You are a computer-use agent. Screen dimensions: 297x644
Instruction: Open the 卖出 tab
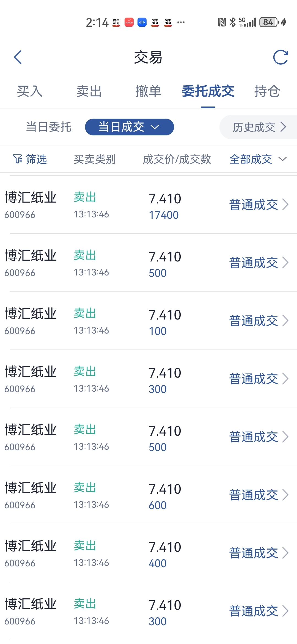[89, 91]
